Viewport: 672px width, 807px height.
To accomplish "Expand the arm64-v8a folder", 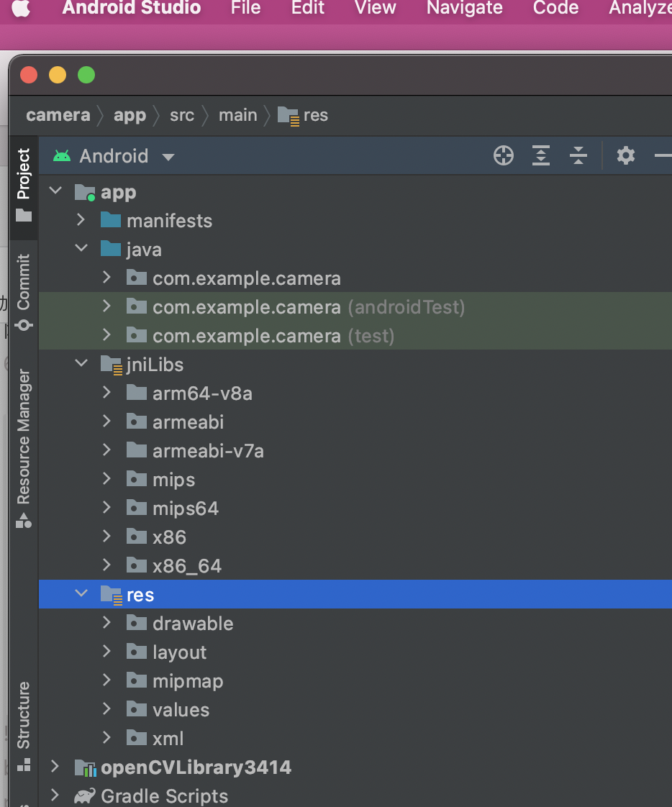I will (x=106, y=393).
